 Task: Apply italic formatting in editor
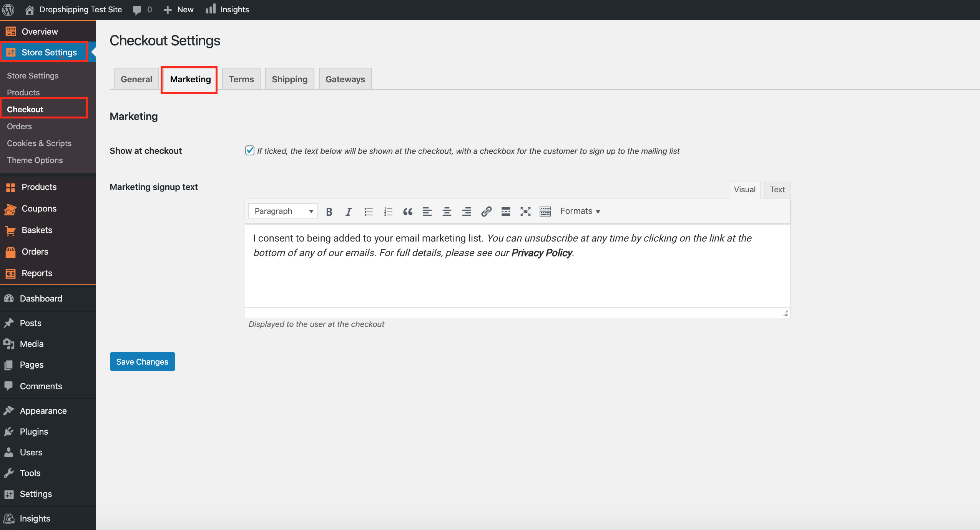349,212
